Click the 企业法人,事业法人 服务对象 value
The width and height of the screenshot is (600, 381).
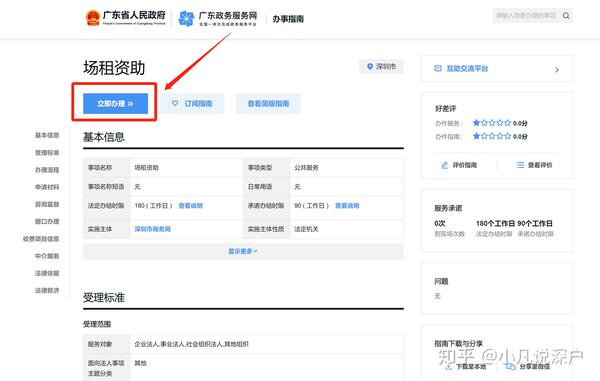(x=191, y=344)
